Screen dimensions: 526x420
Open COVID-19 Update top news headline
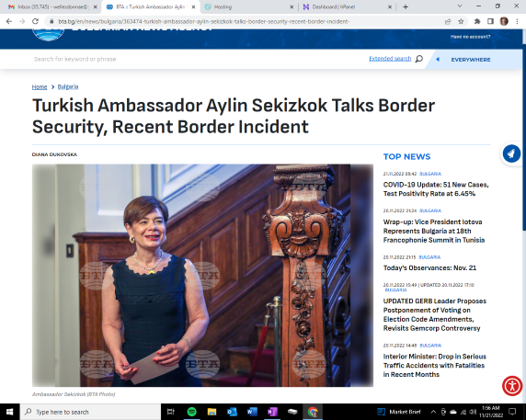pyautogui.click(x=436, y=189)
